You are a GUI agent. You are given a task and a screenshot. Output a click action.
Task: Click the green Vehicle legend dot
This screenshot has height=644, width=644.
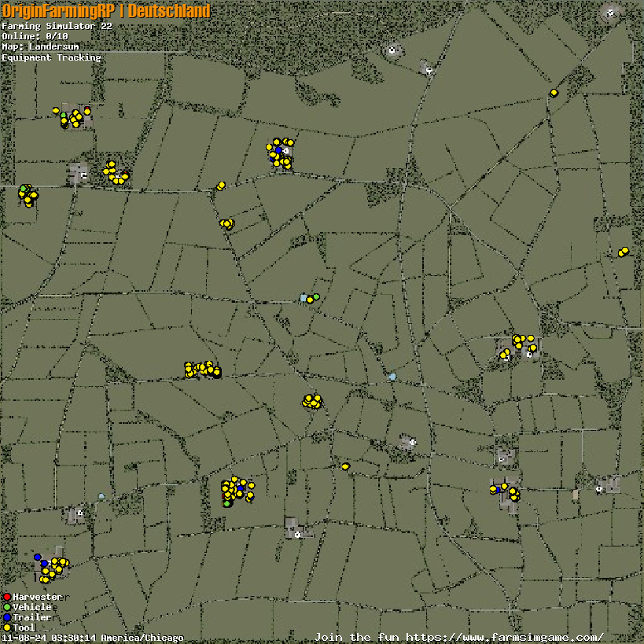coord(6,607)
